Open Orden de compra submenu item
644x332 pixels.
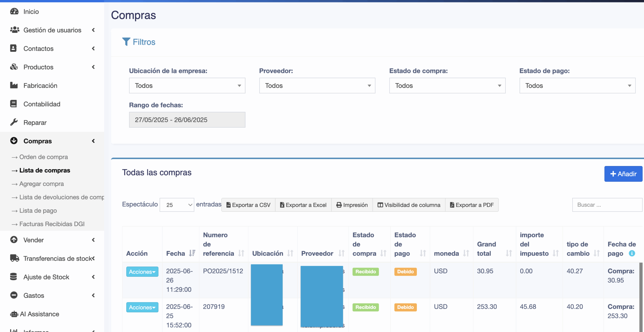click(44, 157)
